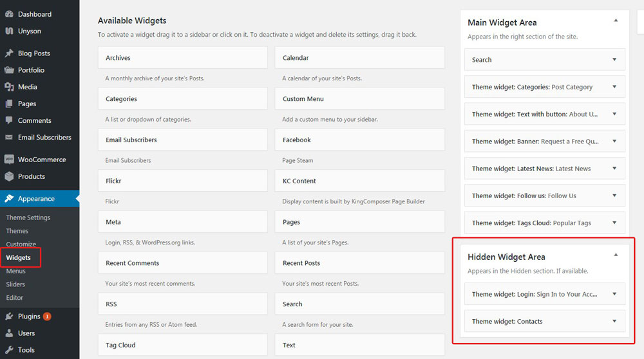
Task: Click the Blog Posts pin icon
Action: 9,53
